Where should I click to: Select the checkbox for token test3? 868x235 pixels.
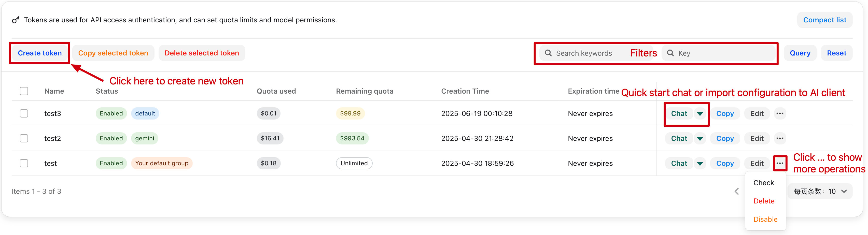click(24, 113)
